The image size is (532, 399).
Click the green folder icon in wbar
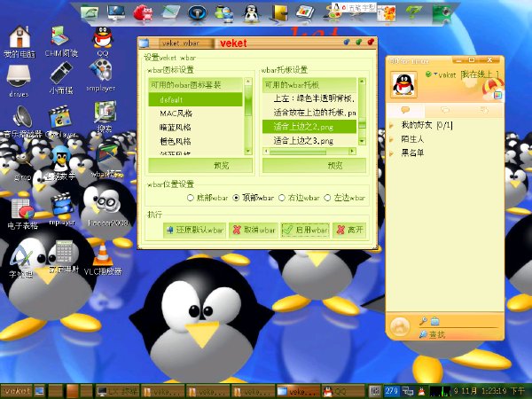[90, 13]
